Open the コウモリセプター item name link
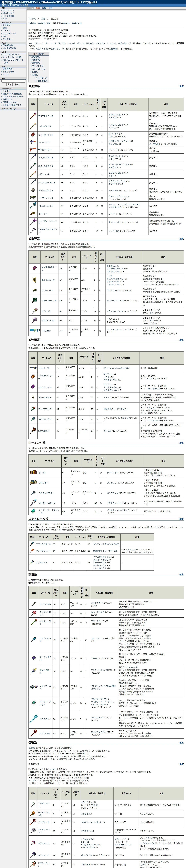Image resolution: width=186 pixels, height=868 pixels. [46, 493]
